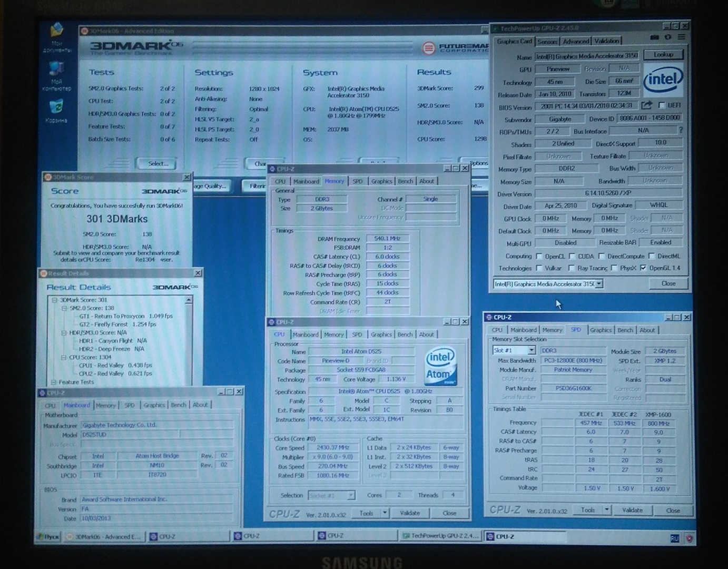Toggle the Ray Tracing checkbox
Viewport: 728px width, 569px height.
570,268
